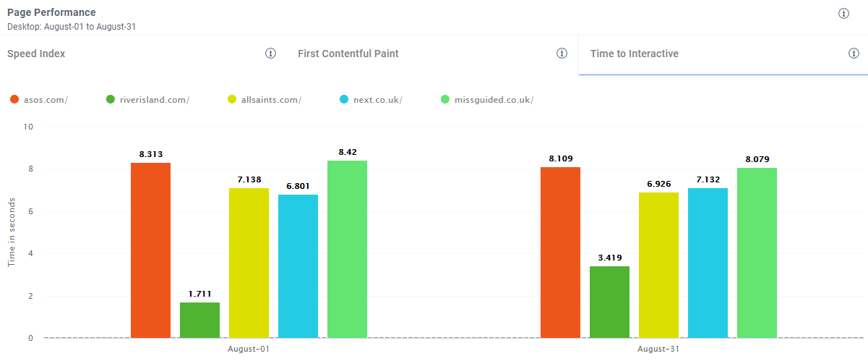Screen dimensions: 868x364
Task: Click the 3.419 value label
Action: pyautogui.click(x=609, y=258)
